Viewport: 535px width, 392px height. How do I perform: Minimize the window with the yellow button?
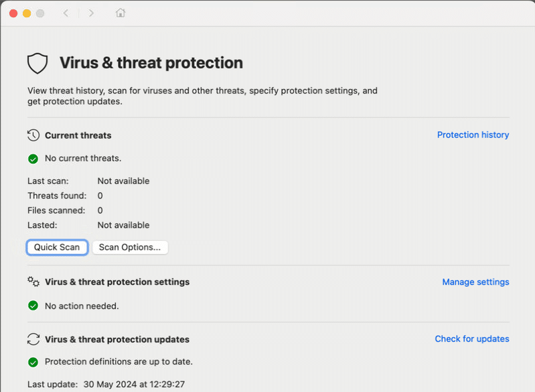(x=27, y=13)
